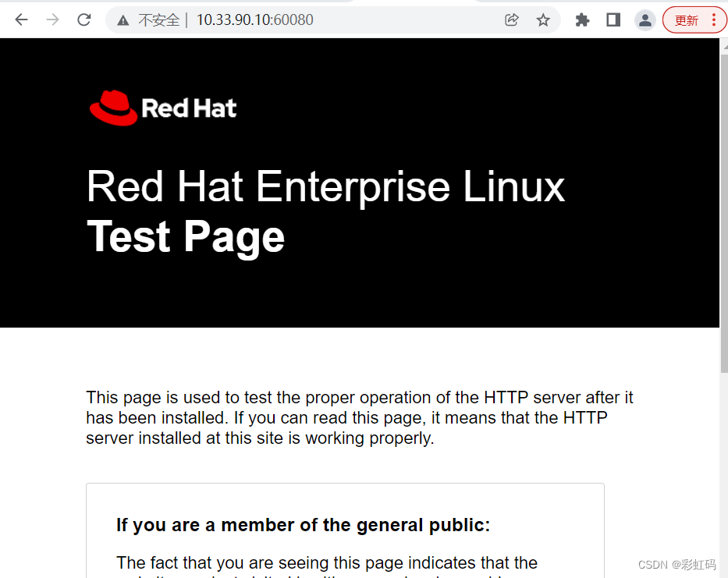The width and height of the screenshot is (728, 578).
Task: Click the red fedora hat logo
Action: click(x=112, y=108)
